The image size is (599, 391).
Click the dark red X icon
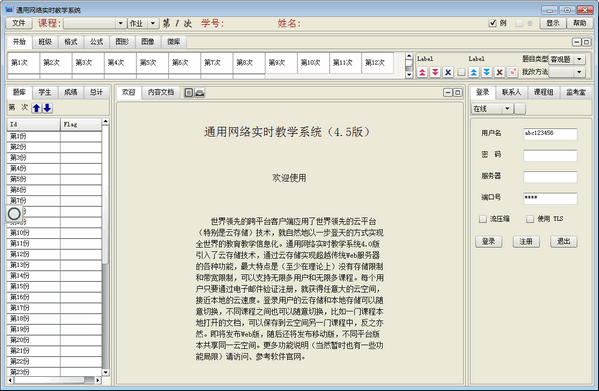(499, 72)
